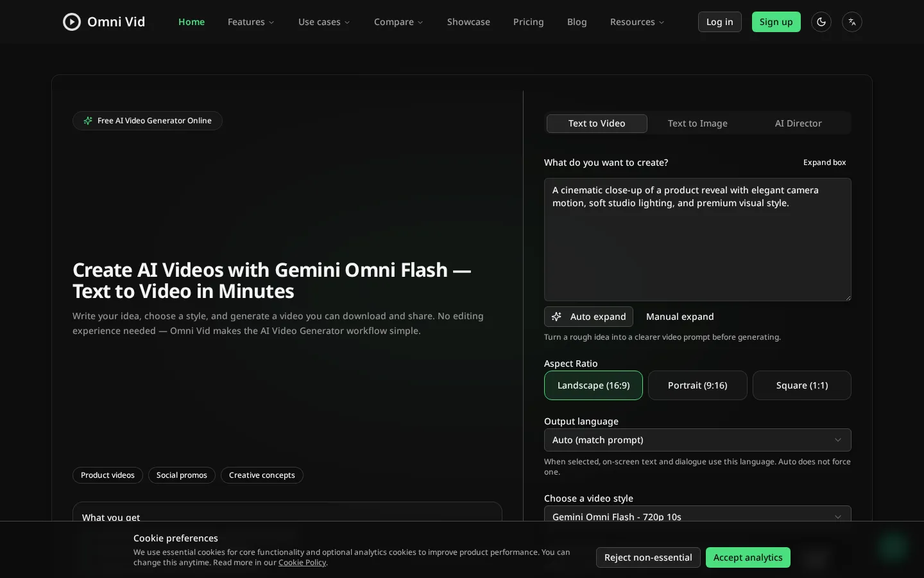Click the sparkle icon beside Free AI Video Generator
Image resolution: width=924 pixels, height=578 pixels.
pyautogui.click(x=88, y=121)
